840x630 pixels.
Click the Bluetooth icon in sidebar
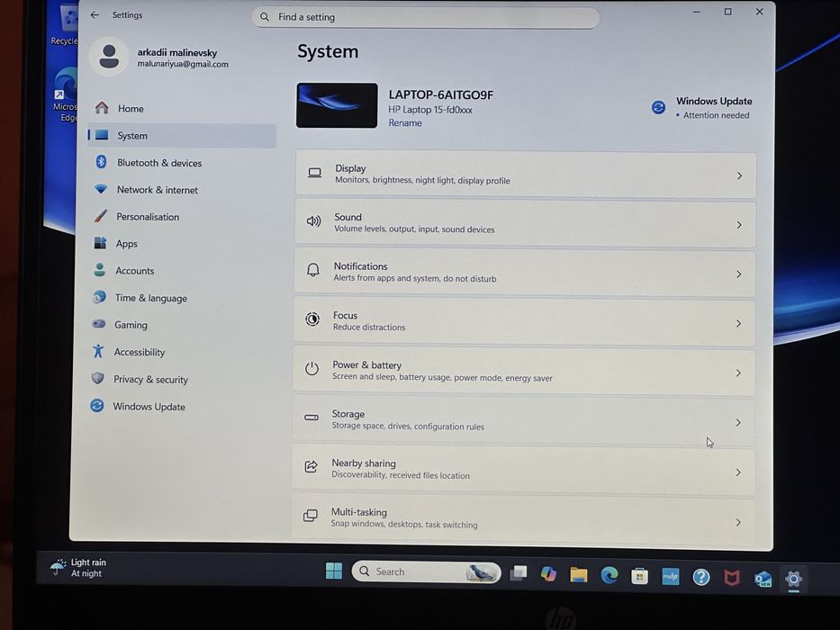[x=101, y=162]
